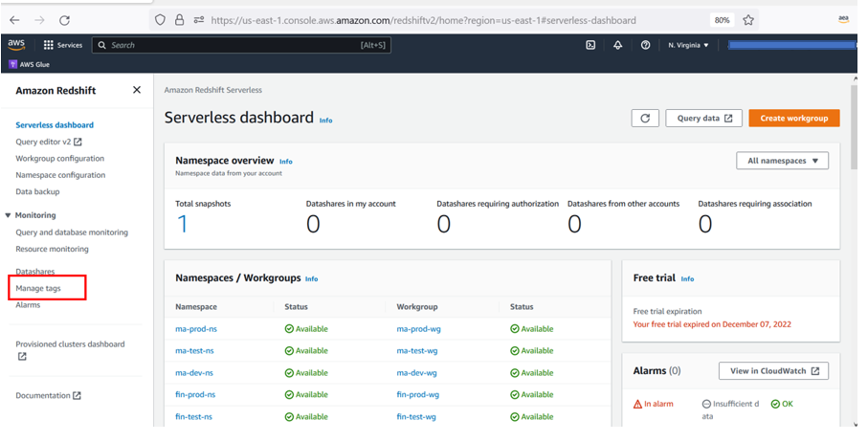Click the Amazon Redshift Serverless breadcrumb
This screenshot has height=442, width=868.
tap(213, 90)
